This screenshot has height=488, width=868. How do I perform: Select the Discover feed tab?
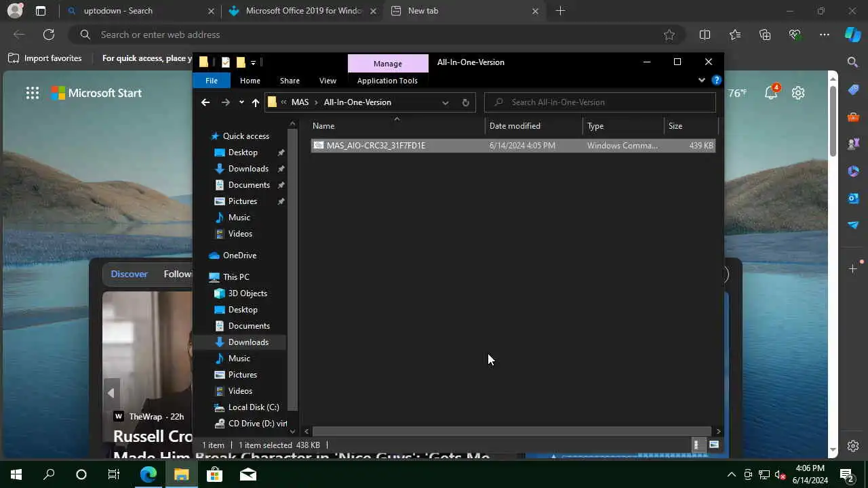[x=129, y=274]
